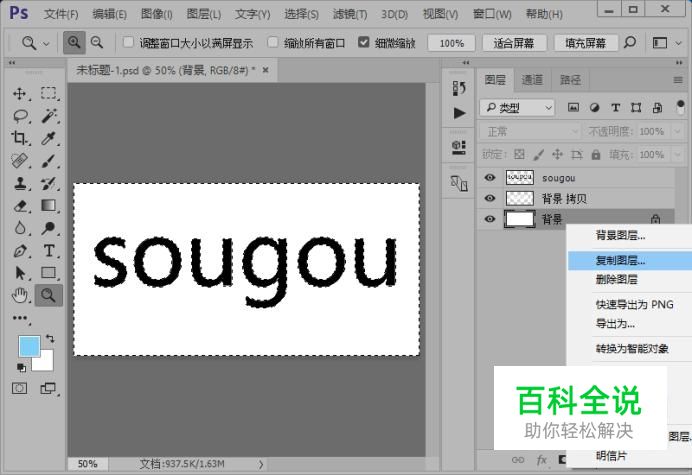Open the Actions panel play icon
Screen dimensions: 692x475
coord(459,113)
